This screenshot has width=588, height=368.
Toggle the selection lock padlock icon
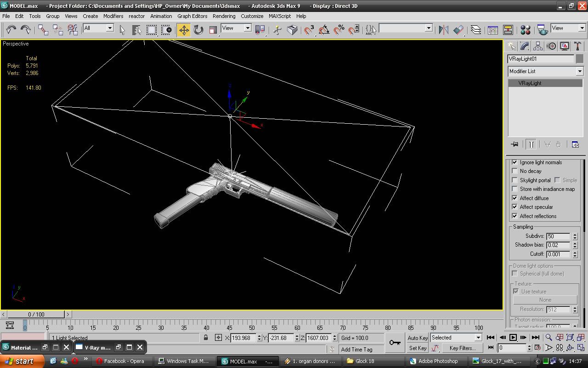206,338
